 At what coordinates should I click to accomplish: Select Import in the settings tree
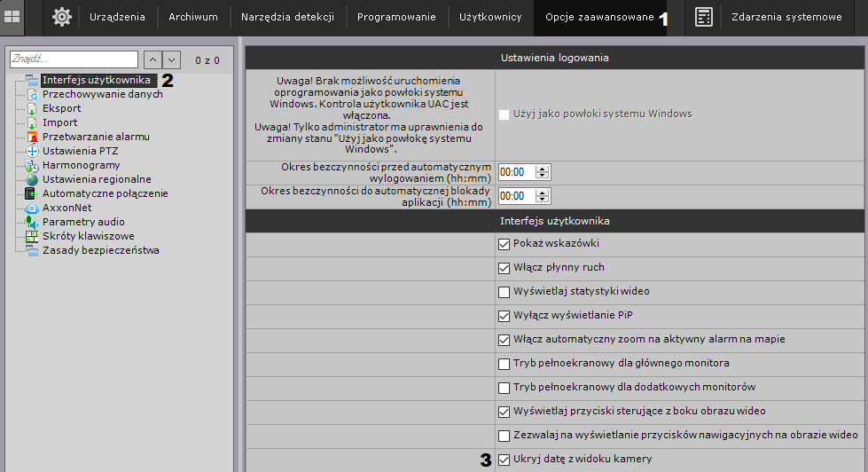[59, 123]
